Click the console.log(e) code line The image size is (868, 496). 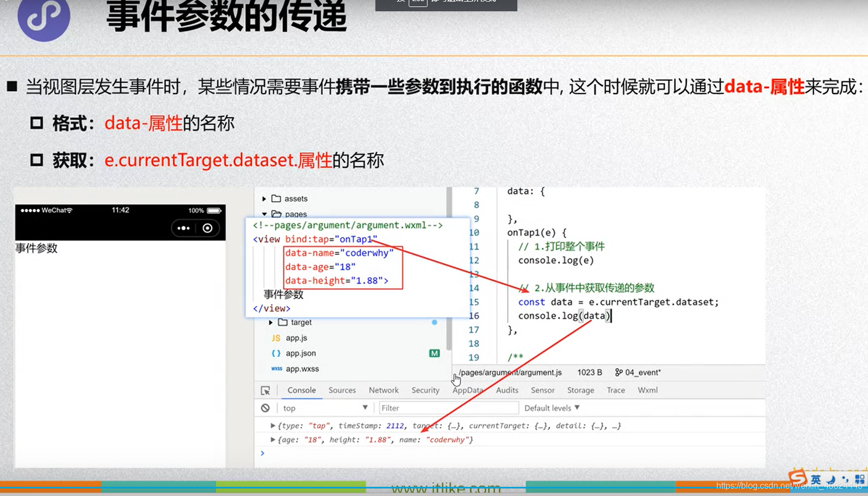pos(556,260)
